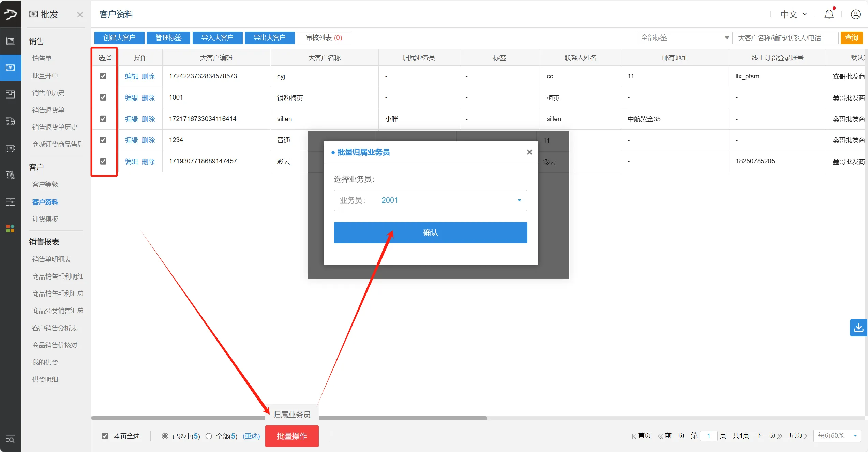
Task: Select the truck-shaped logistics icon in sidebar
Action: pyautogui.click(x=10, y=121)
